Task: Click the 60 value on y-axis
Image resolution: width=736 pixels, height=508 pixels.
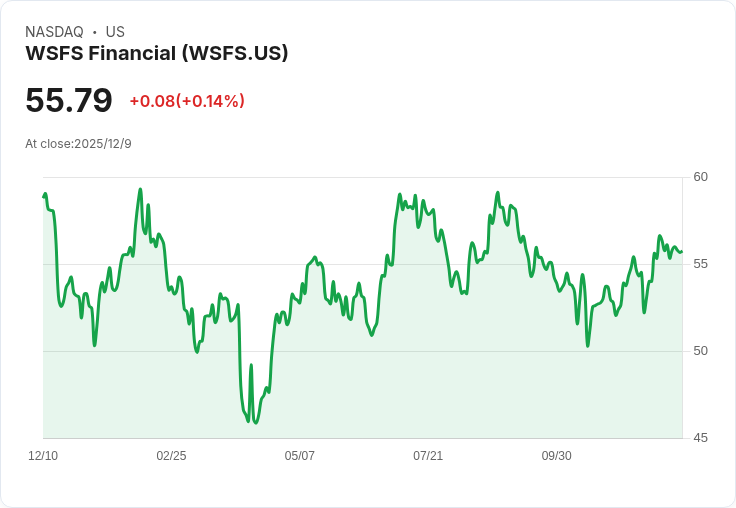Action: [x=701, y=177]
